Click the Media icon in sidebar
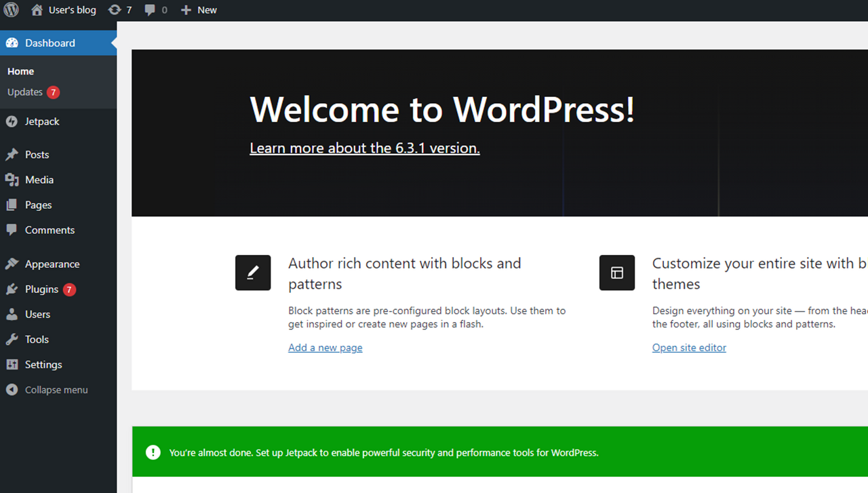868x493 pixels. point(12,180)
